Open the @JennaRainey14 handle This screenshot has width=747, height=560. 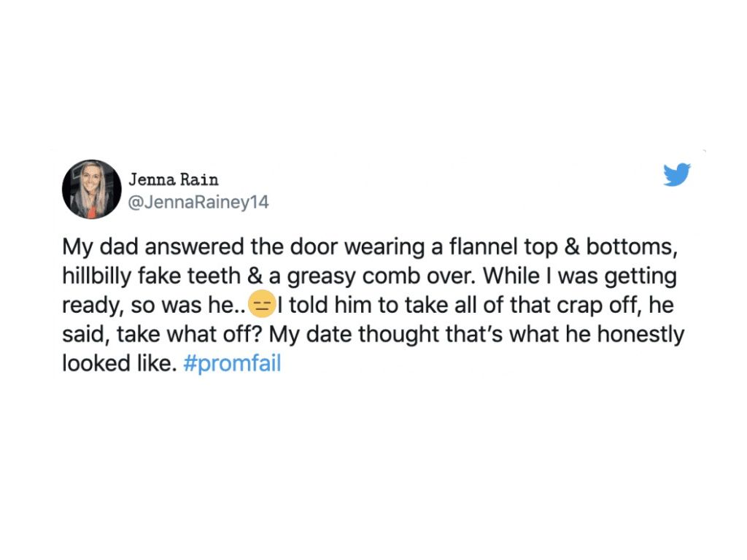pyautogui.click(x=198, y=203)
